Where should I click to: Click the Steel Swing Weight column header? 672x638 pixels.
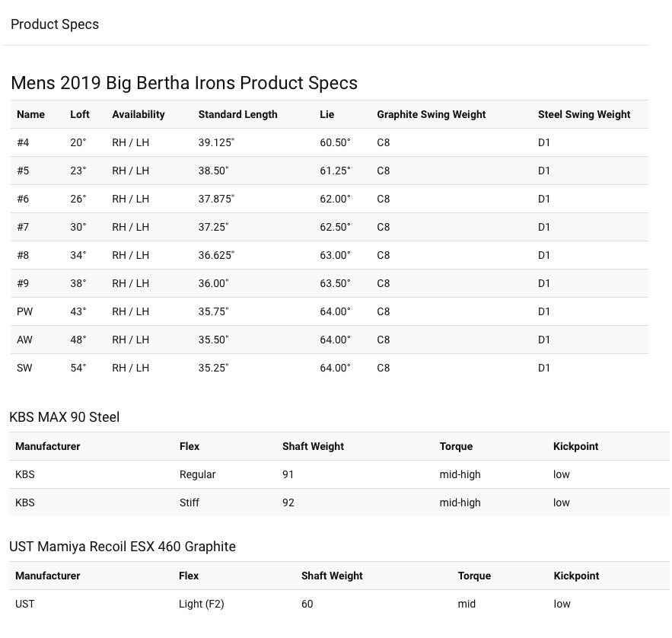tap(584, 114)
